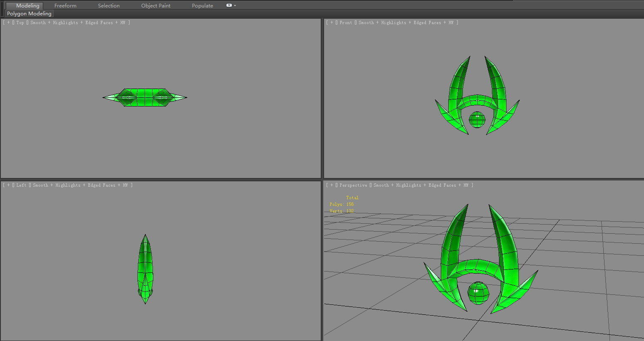
Task: Click the Perspective viewport view label
Action: [353, 185]
